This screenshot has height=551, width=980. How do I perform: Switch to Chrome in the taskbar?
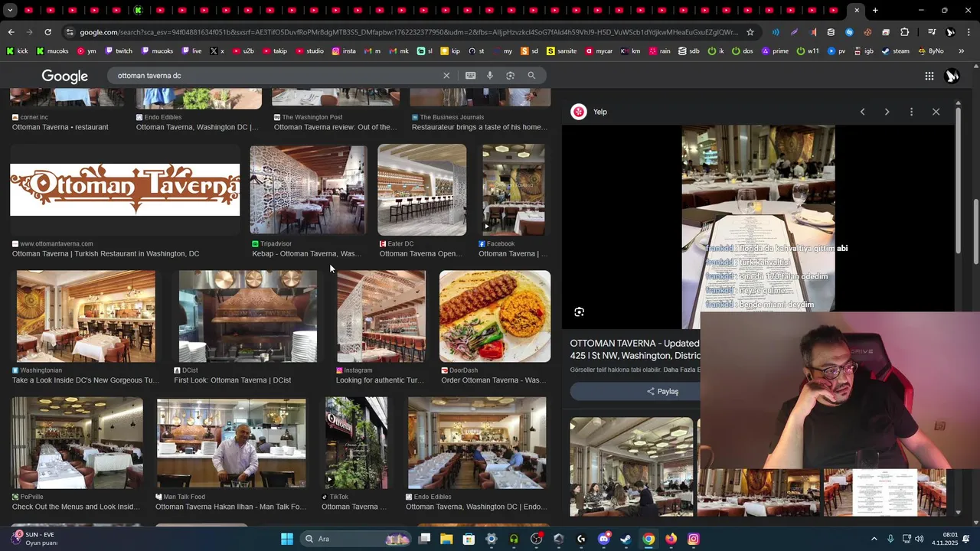(648, 539)
